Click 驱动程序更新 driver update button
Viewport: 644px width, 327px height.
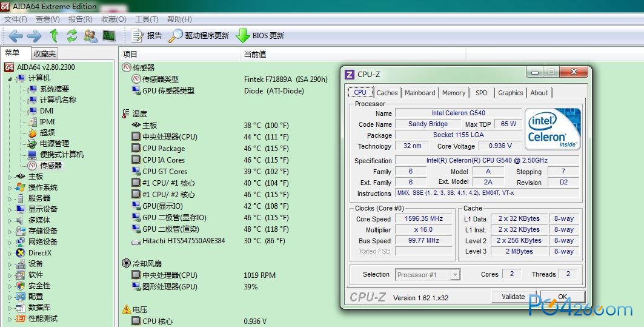(x=198, y=36)
